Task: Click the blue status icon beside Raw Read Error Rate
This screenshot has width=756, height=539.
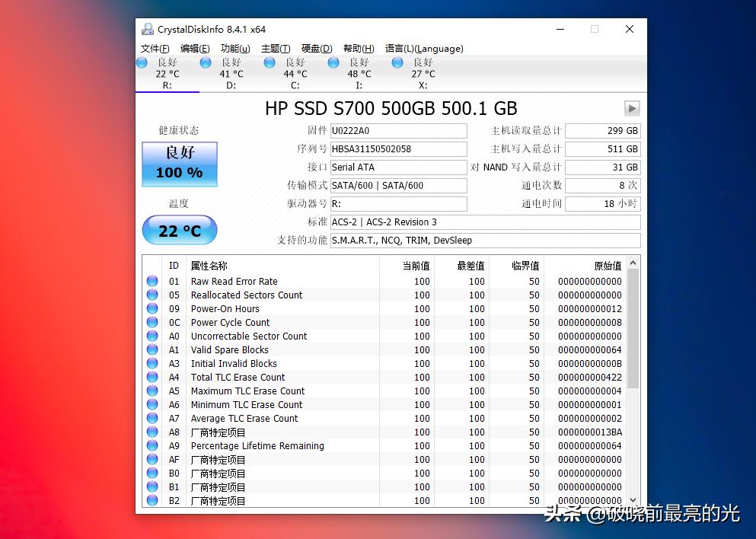Action: [x=153, y=281]
